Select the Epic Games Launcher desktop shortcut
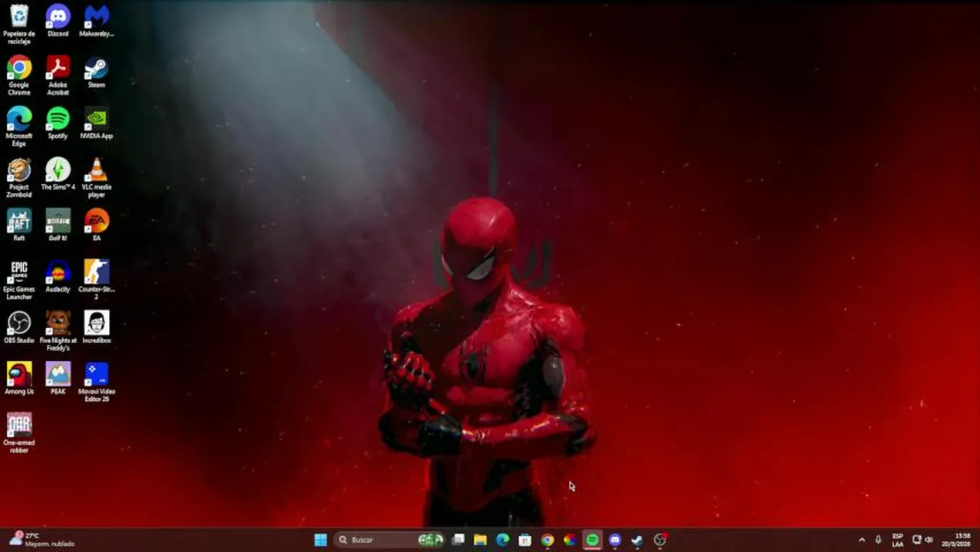The height and width of the screenshot is (552, 980). click(19, 280)
